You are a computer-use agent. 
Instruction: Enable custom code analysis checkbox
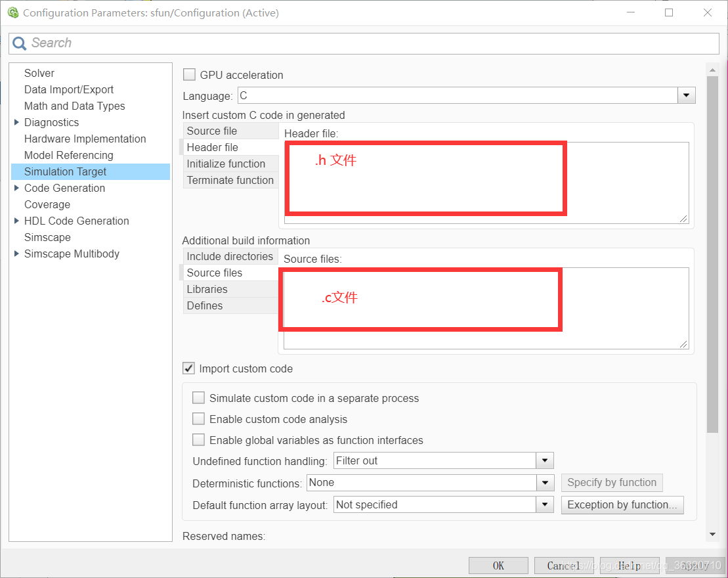(x=198, y=418)
